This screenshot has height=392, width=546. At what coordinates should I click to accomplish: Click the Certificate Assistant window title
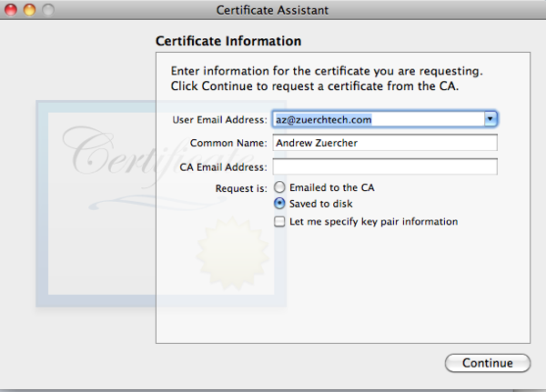272,10
